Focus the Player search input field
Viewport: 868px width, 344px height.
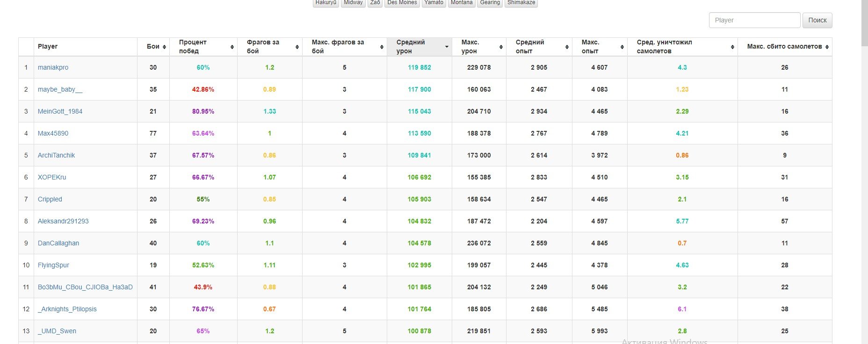[x=754, y=20]
